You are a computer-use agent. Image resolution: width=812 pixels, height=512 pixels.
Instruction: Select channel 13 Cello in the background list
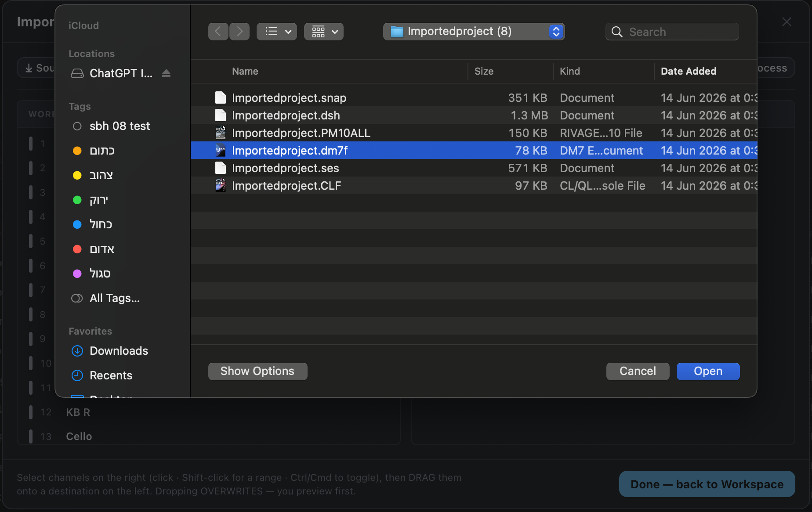[x=209, y=436]
